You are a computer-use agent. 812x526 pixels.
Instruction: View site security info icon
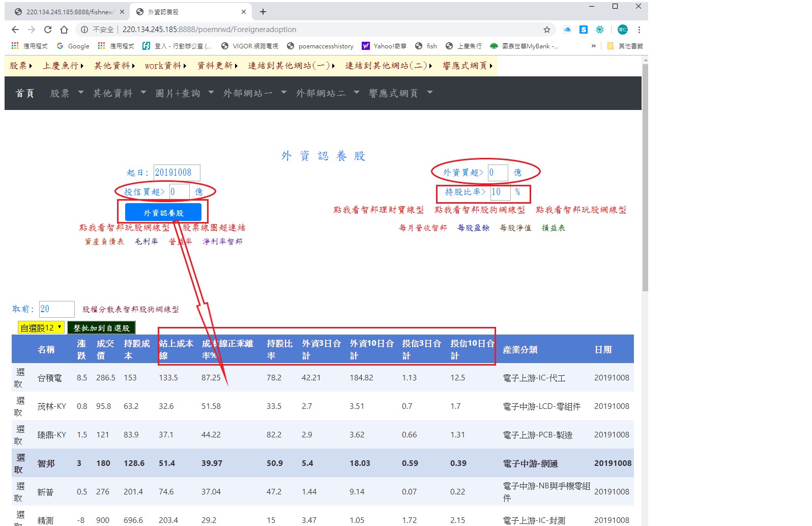[84, 30]
